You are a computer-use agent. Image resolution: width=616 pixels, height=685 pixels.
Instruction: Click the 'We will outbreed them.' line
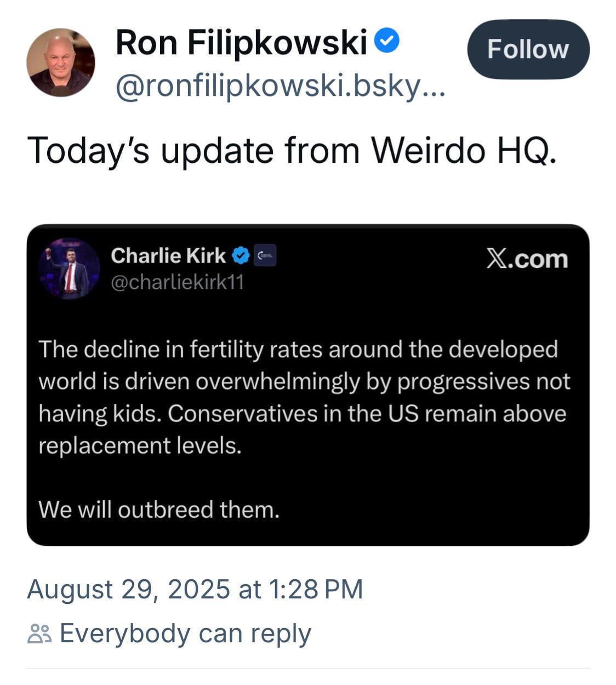pos(159,510)
